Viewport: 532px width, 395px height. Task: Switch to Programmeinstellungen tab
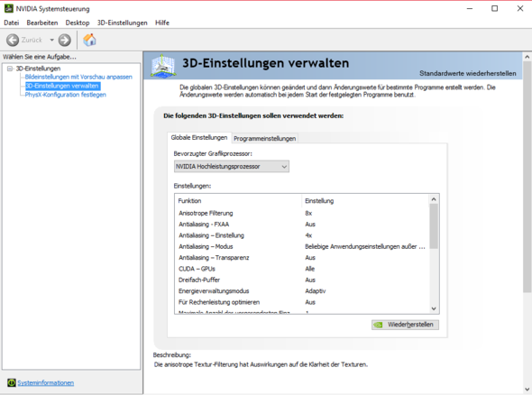pyautogui.click(x=264, y=139)
